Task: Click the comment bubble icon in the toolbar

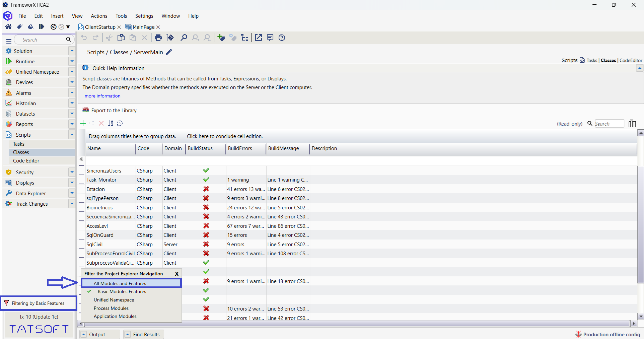Action: coord(270,38)
